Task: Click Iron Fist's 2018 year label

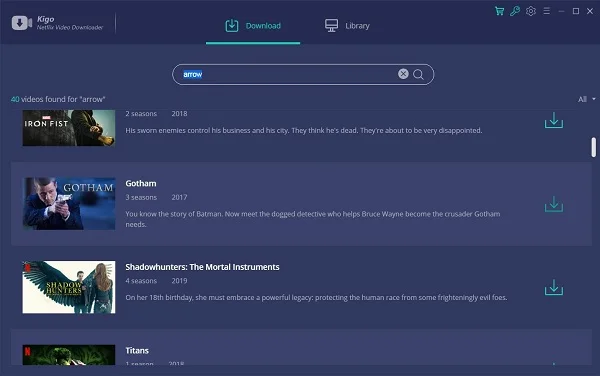Action: pyautogui.click(x=179, y=114)
